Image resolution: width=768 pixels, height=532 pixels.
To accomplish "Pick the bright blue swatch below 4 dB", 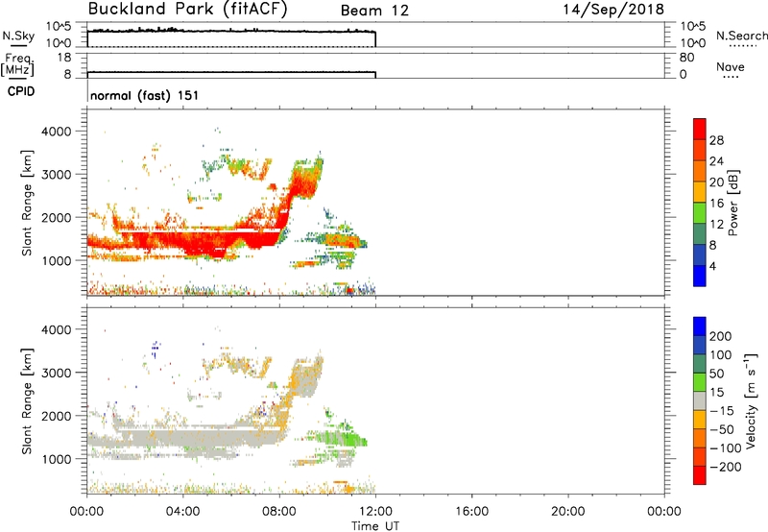I will point(700,276).
